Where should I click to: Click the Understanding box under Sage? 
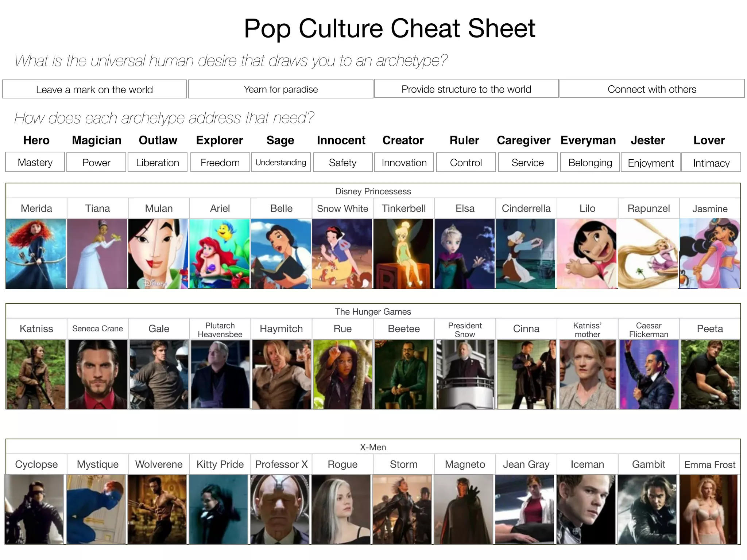tap(281, 162)
